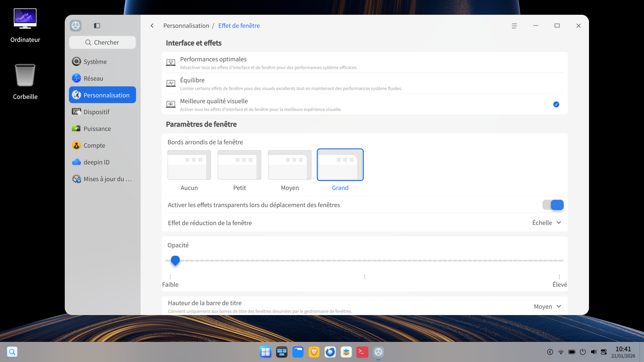Go to the Système sidebar item

(x=95, y=62)
